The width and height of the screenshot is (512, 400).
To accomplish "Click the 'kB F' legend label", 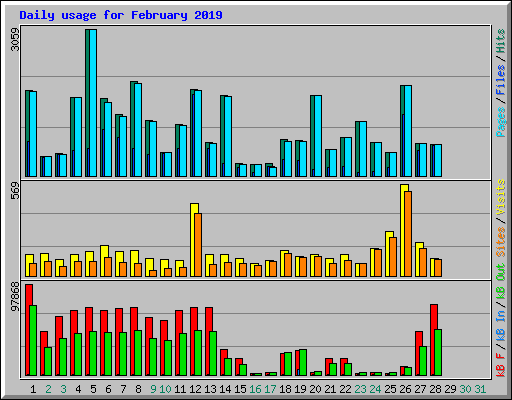I will 501,365.
